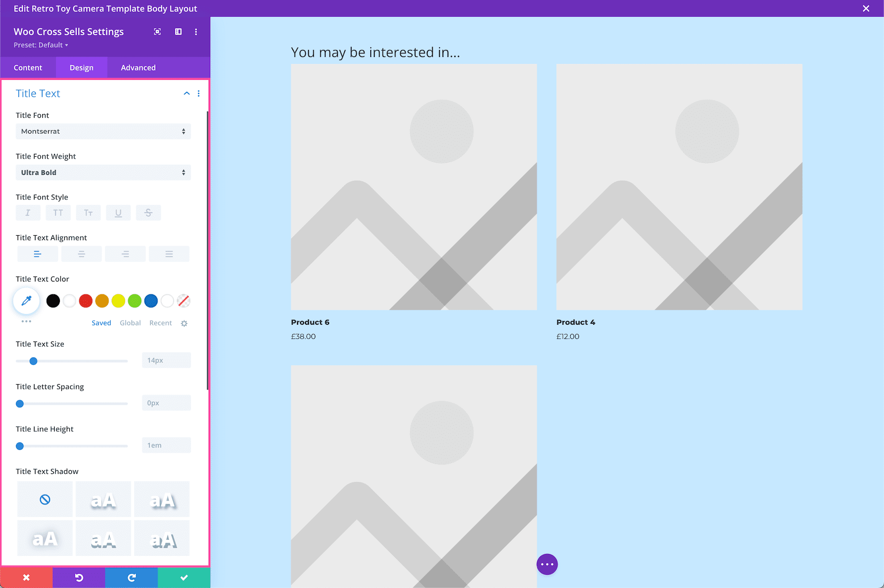
Task: Choose the uppercase TT font style toggle
Action: pyautogui.click(x=58, y=213)
